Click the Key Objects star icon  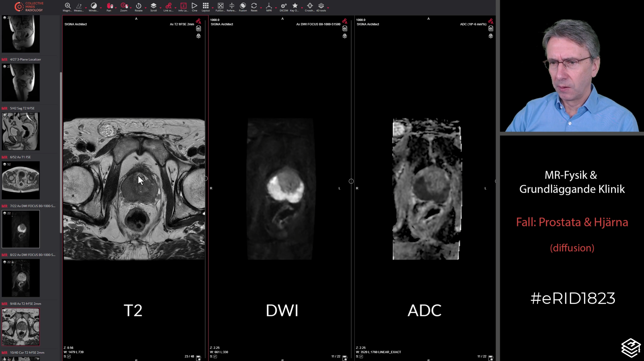point(295,7)
